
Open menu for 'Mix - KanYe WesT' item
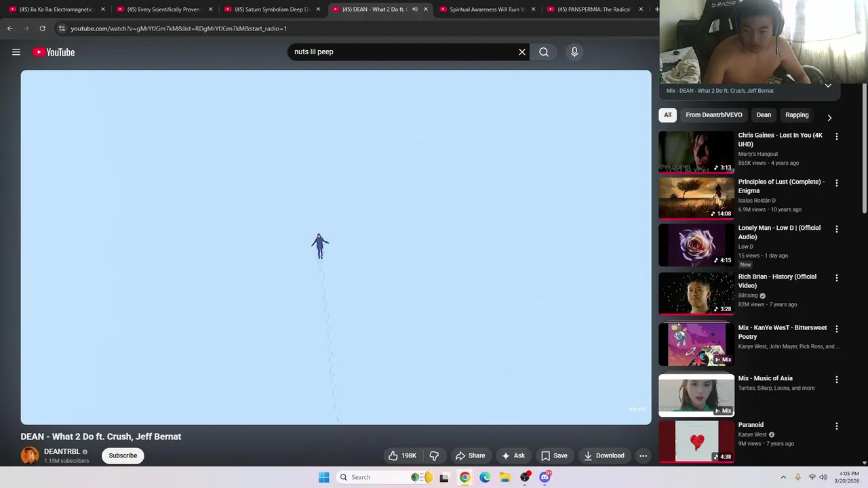[836, 329]
